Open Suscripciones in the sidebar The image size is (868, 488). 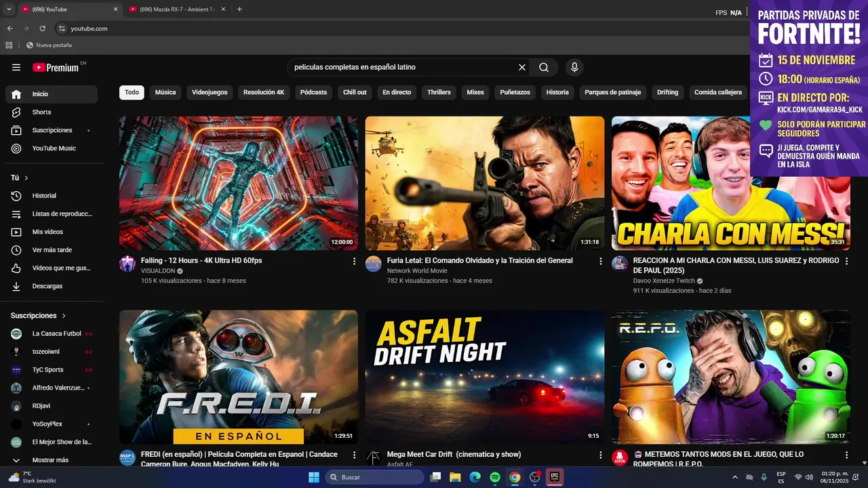pos(52,130)
